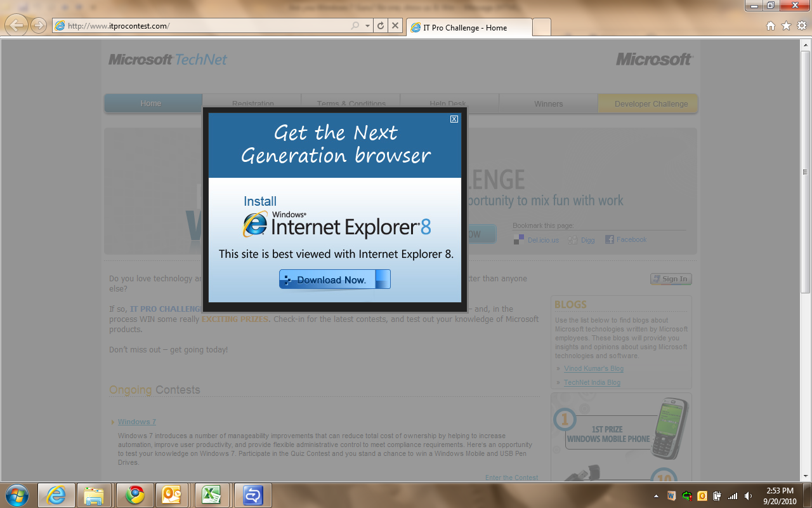Image resolution: width=812 pixels, height=508 pixels.
Task: Click the search magnifier in address bar
Action: coord(355,26)
